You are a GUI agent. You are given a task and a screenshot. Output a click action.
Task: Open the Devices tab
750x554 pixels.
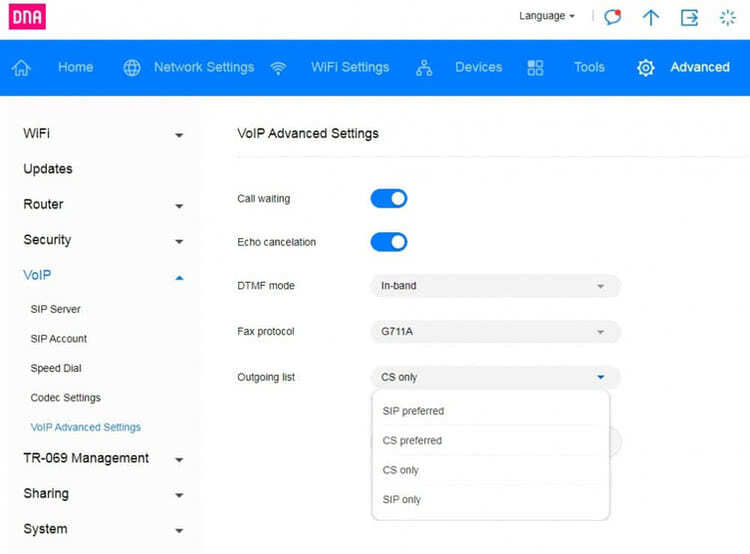click(478, 67)
